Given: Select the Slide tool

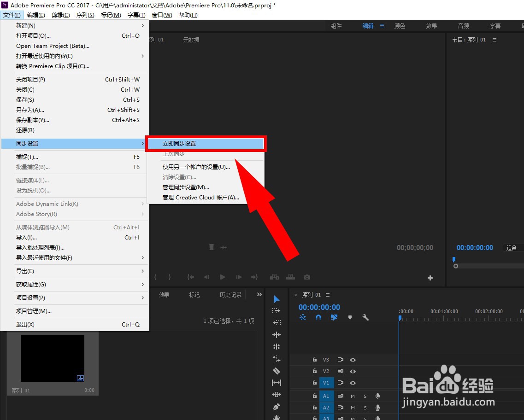Looking at the screenshot, I should coord(277,395).
